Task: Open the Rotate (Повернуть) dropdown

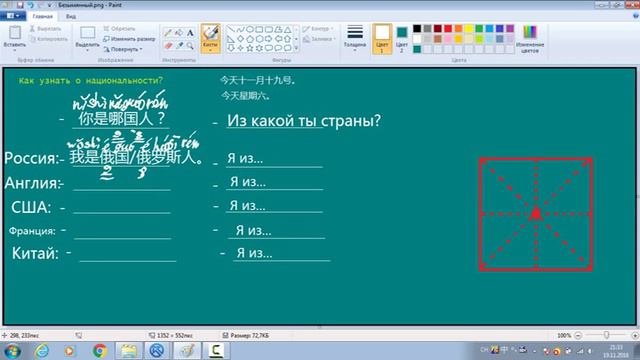Action: click(x=122, y=49)
